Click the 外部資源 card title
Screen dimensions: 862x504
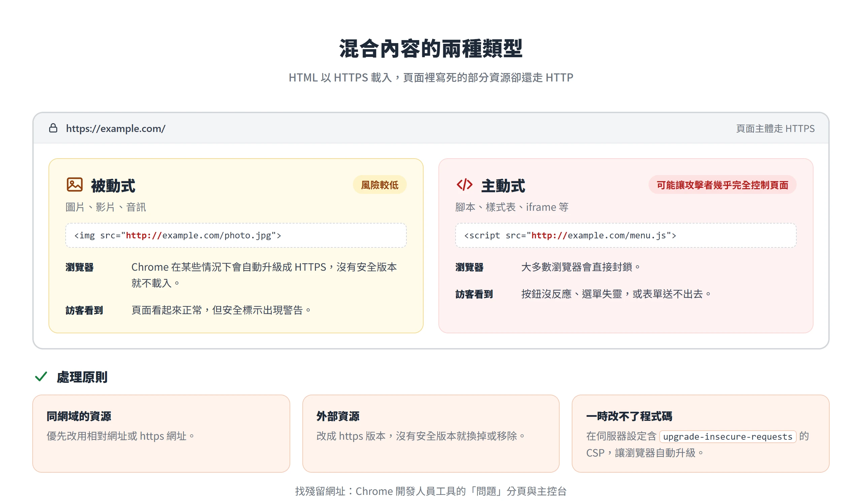point(338,416)
